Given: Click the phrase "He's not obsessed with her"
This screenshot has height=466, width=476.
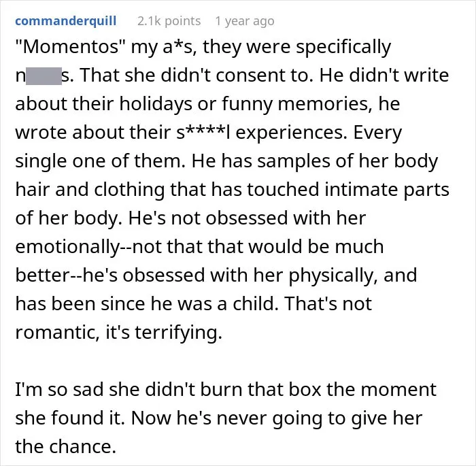Looking at the screenshot, I should pyautogui.click(x=247, y=218).
